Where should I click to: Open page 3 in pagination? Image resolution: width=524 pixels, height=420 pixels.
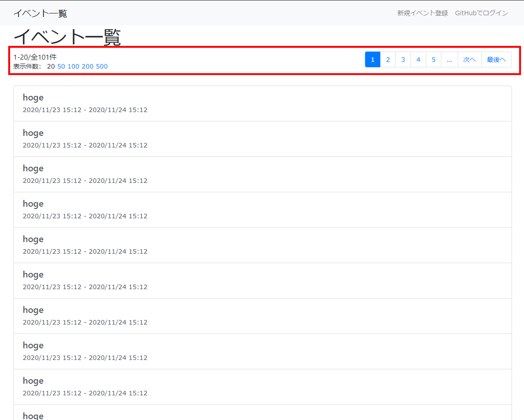pyautogui.click(x=403, y=59)
